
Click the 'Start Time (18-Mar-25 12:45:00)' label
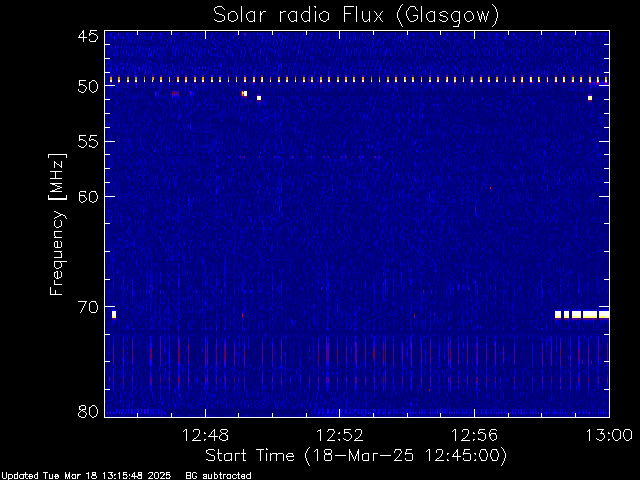point(356,456)
